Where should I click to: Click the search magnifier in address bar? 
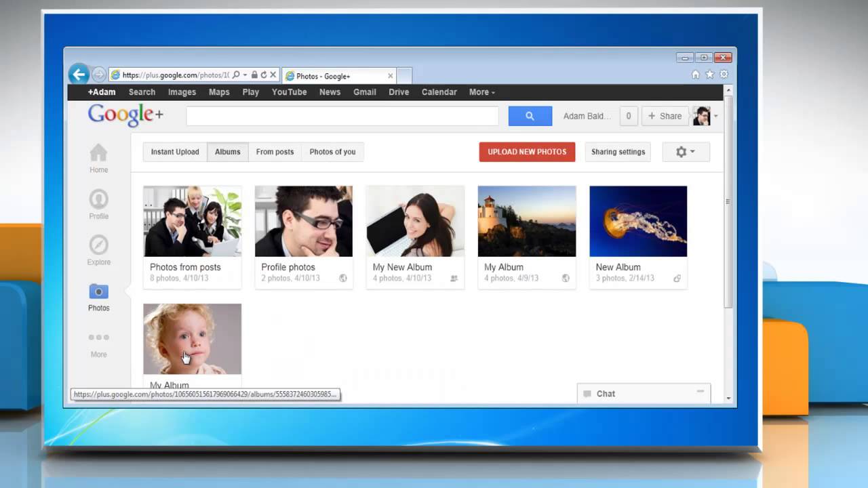(x=236, y=75)
